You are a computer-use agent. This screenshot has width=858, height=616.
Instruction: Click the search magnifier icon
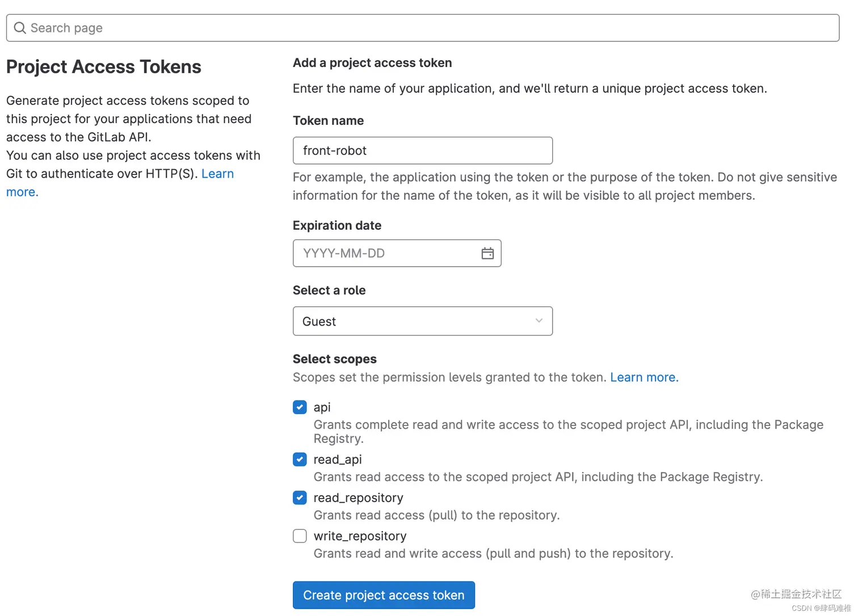pos(20,28)
